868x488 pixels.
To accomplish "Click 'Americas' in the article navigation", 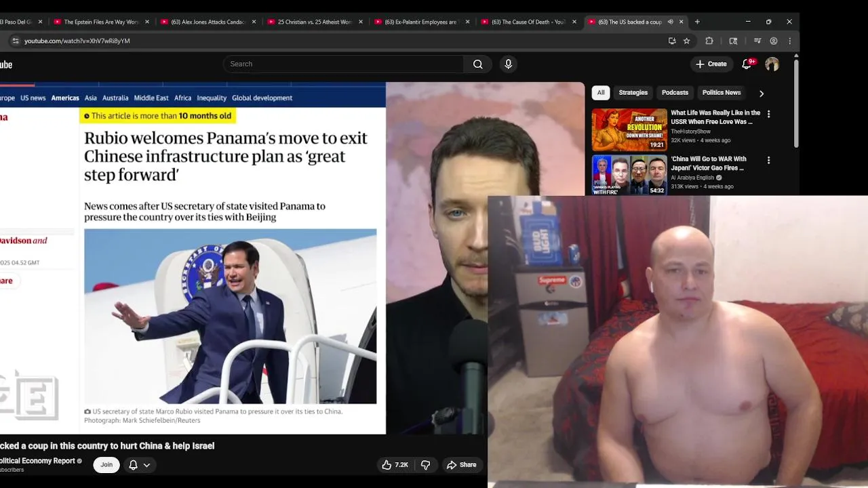I will pyautogui.click(x=65, y=98).
